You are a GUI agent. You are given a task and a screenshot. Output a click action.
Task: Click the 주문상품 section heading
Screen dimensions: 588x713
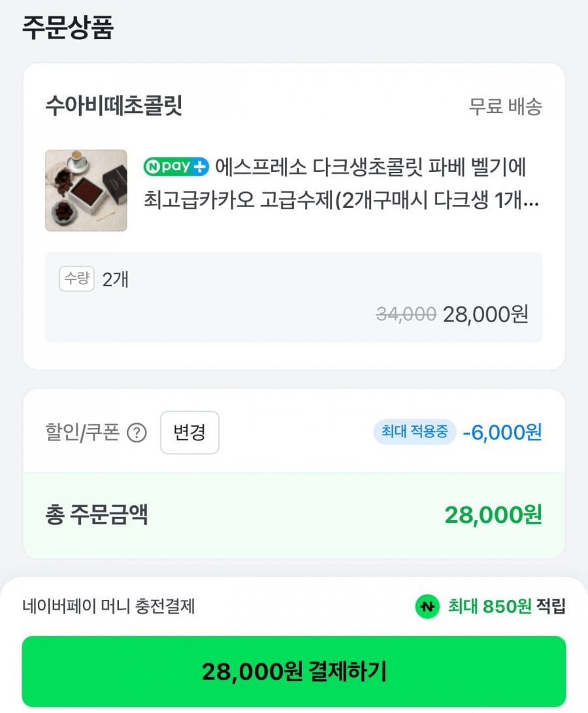[68, 28]
